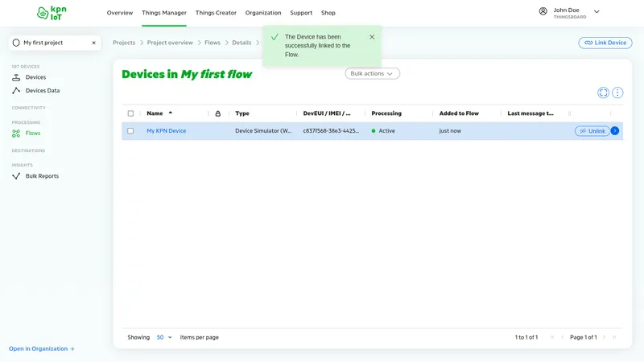The width and height of the screenshot is (644, 362).
Task: Open Devices Data in the sidebar
Action: pos(43,90)
